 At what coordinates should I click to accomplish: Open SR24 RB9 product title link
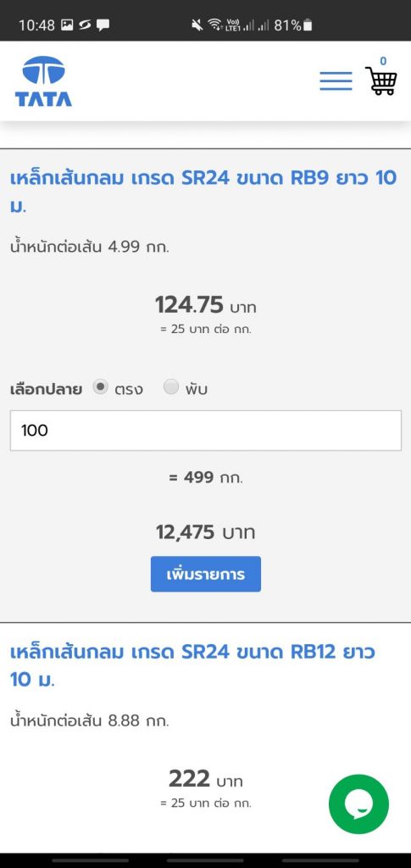[x=203, y=192]
